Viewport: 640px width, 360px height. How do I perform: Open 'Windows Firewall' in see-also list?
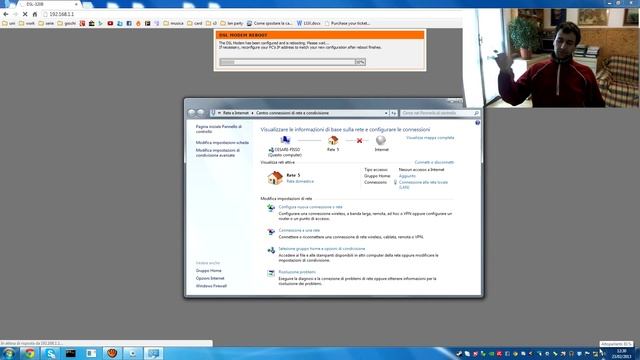[211, 286]
